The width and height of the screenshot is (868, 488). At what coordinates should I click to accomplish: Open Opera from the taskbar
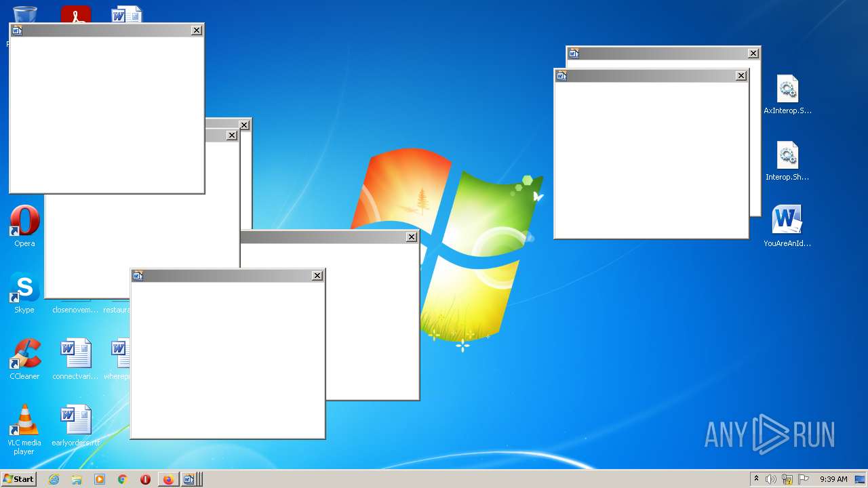click(145, 479)
